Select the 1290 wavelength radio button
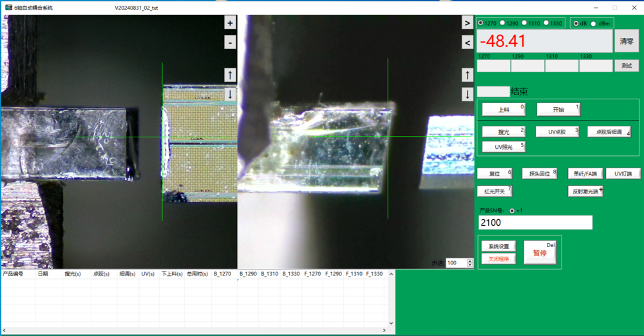Image resolution: width=644 pixels, height=336 pixels. tap(502, 23)
